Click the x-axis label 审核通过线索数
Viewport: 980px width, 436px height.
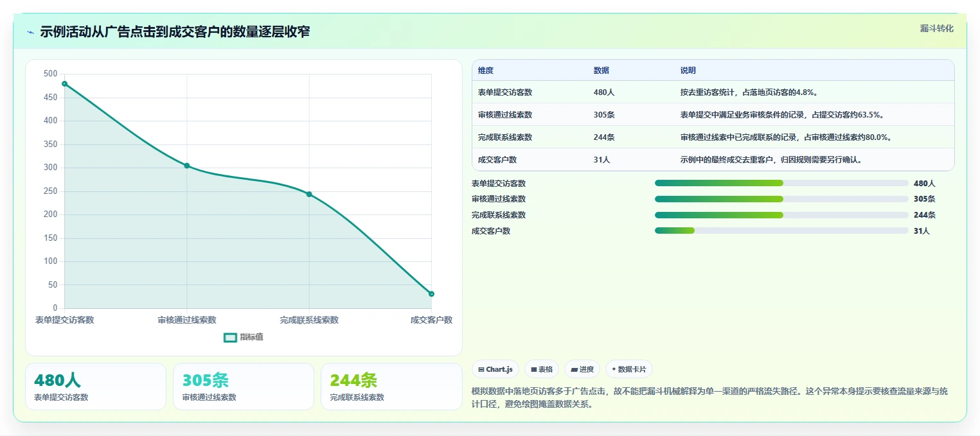tap(187, 320)
